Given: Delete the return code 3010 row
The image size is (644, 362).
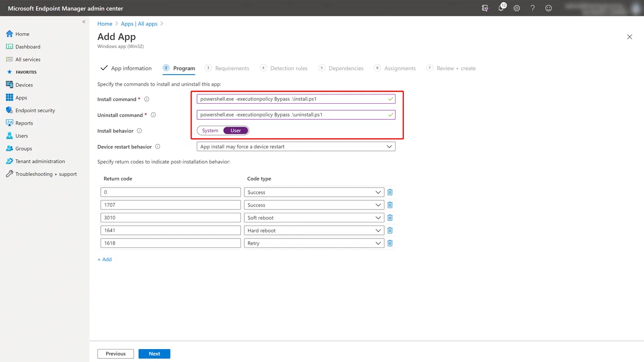Looking at the screenshot, I should 390,217.
